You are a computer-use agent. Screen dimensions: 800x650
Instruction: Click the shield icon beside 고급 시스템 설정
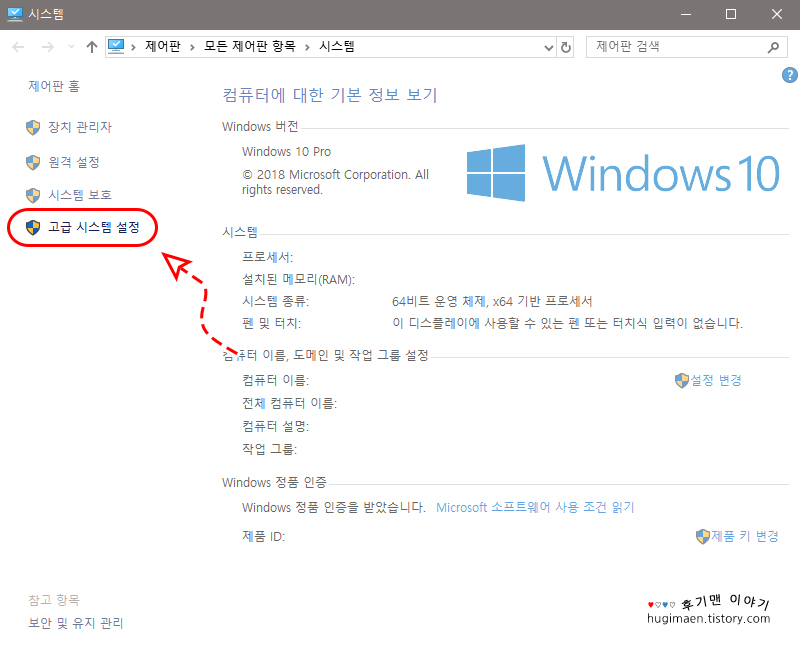tap(33, 228)
